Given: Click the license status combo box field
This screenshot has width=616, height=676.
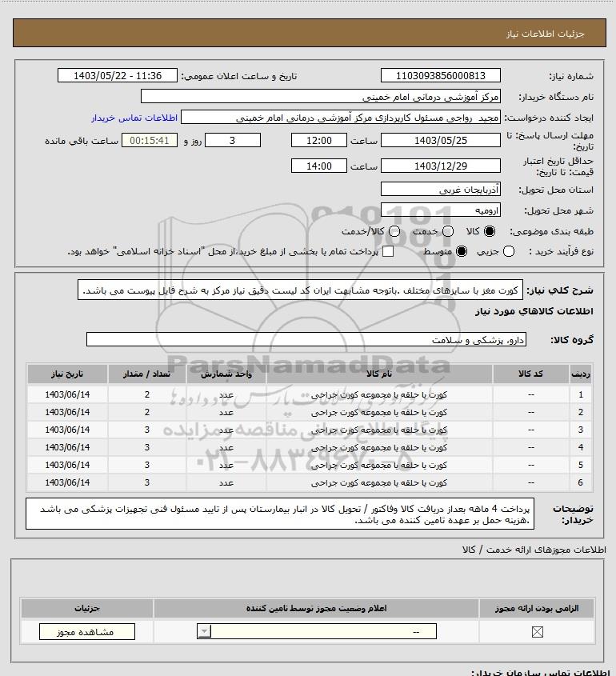Looking at the screenshot, I should coord(317,631).
